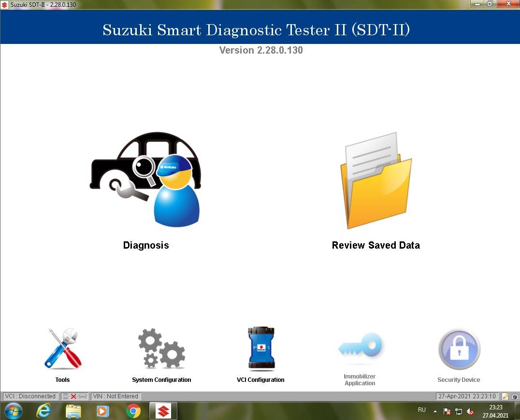Click the RU language indicator
The image size is (520, 420).
pyautogui.click(x=421, y=410)
